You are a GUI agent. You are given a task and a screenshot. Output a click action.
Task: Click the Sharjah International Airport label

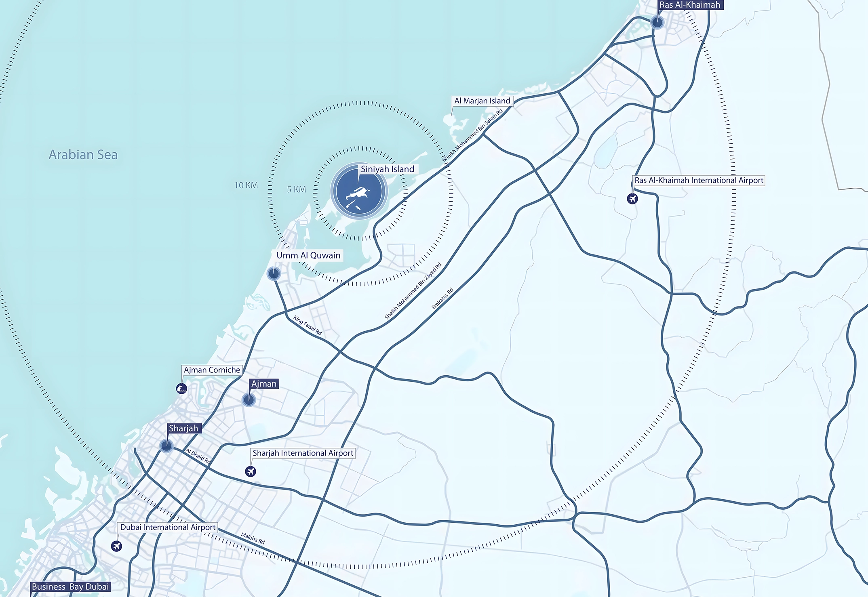pyautogui.click(x=303, y=453)
